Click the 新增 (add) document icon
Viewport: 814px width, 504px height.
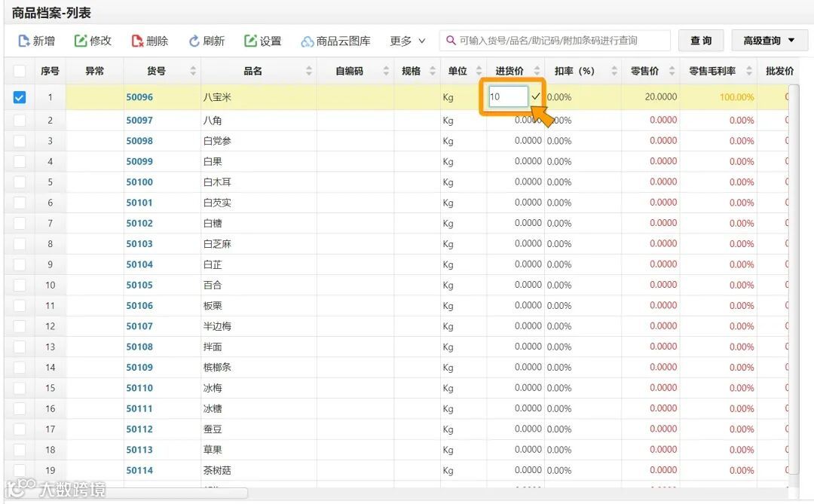(23, 41)
